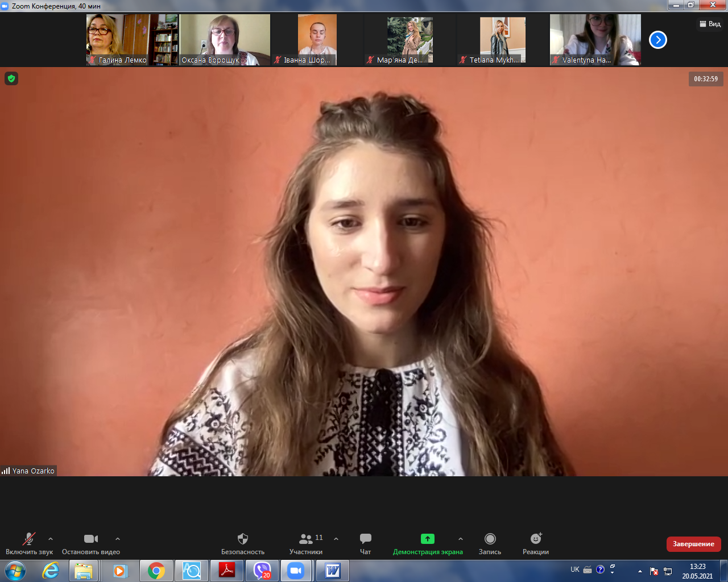Expand video options arrow next to camera
The height and width of the screenshot is (582, 728).
118,539
